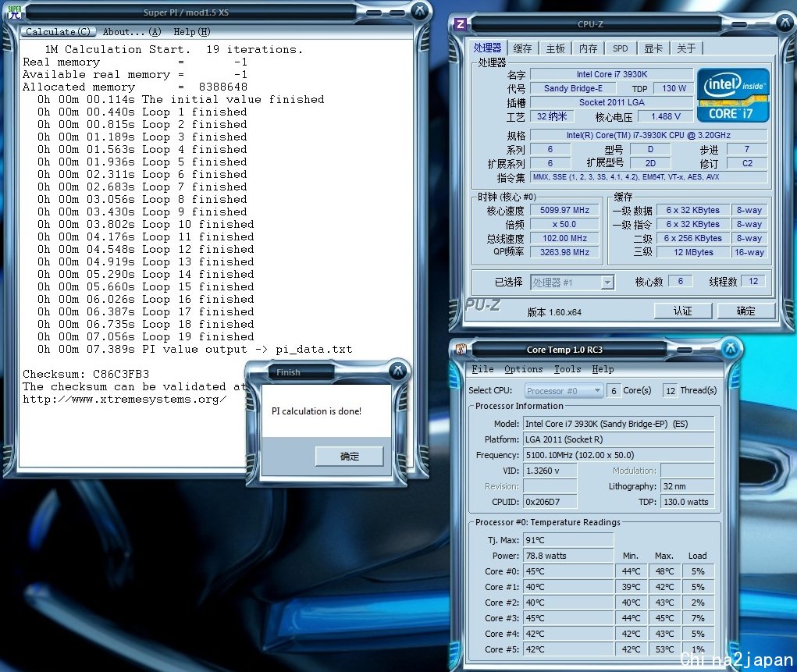Open the Tools menu in Core Temp

[x=568, y=369]
